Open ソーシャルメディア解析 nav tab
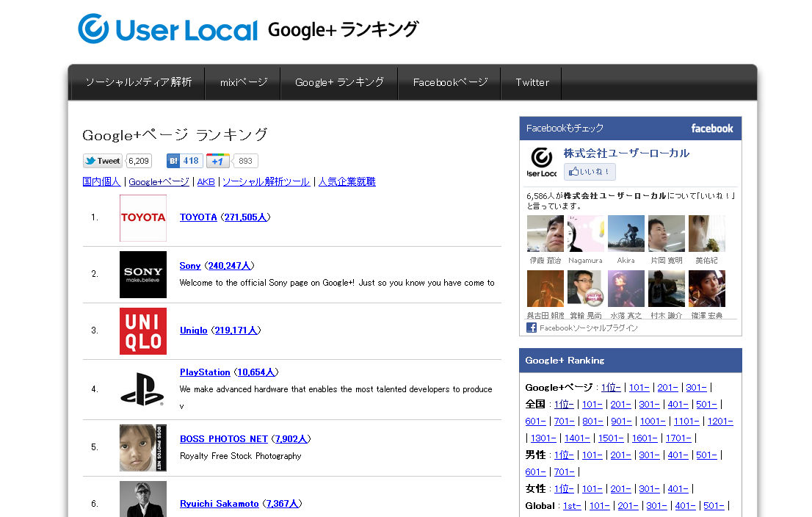812x517 pixels. [x=138, y=82]
